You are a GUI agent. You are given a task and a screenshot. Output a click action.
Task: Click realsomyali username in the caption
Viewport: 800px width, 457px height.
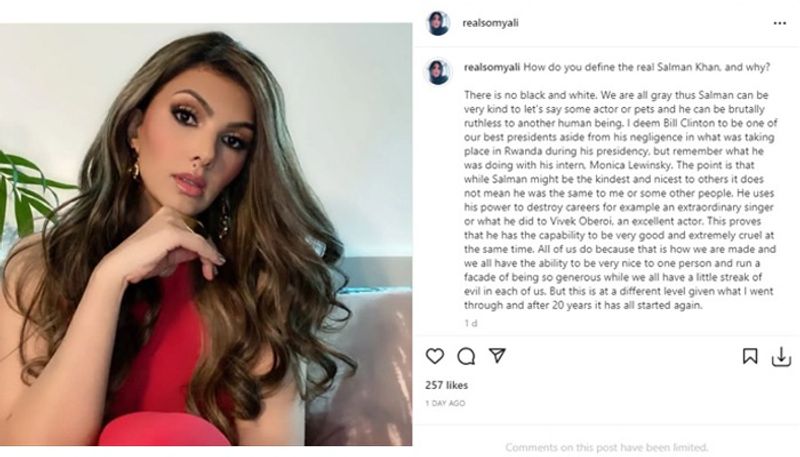(x=492, y=67)
